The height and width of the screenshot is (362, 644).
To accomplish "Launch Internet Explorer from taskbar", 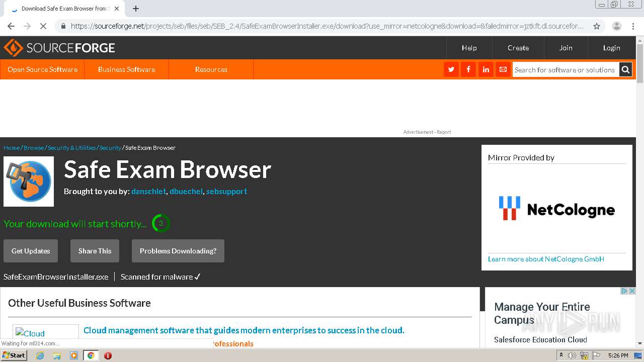I will point(40,355).
